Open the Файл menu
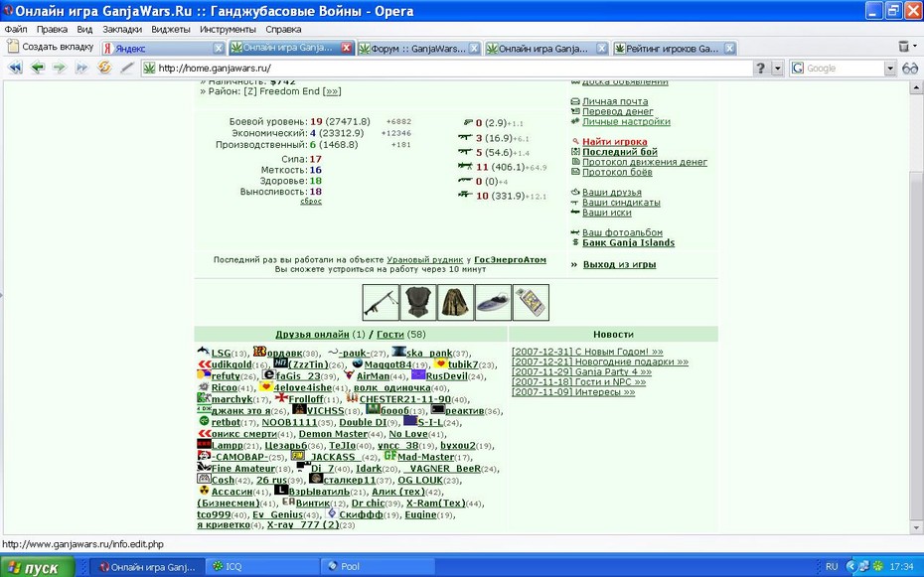 (x=16, y=29)
